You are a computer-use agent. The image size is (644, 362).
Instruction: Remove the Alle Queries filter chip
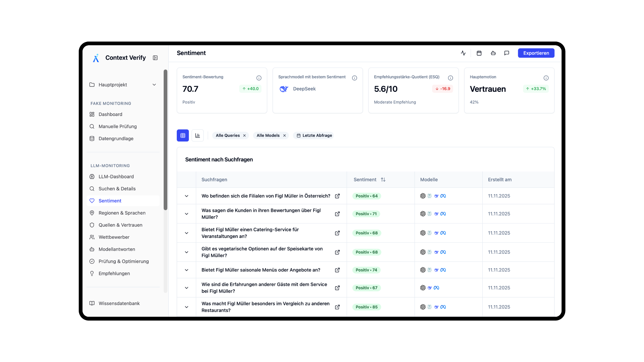point(245,135)
